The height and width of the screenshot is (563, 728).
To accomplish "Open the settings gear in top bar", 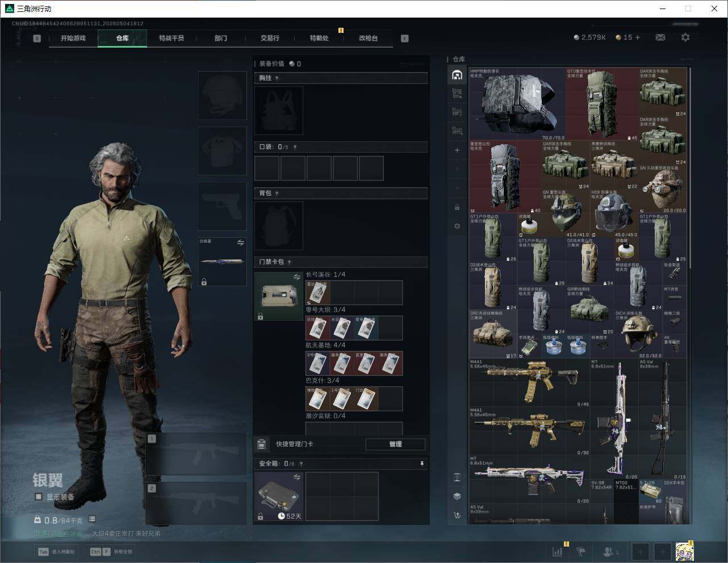I will 685,37.
